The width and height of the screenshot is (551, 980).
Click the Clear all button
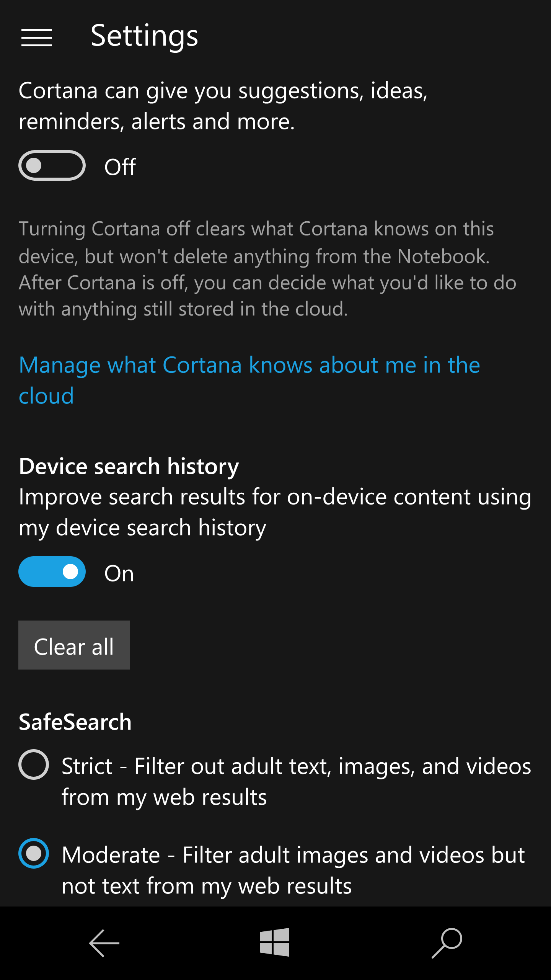click(x=74, y=645)
